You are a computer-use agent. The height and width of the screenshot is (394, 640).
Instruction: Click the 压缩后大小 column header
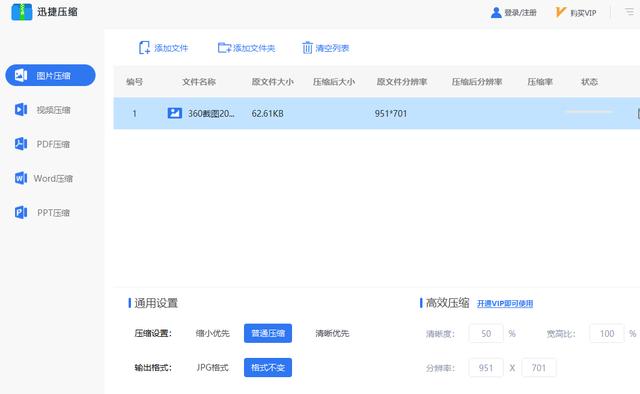pos(333,82)
